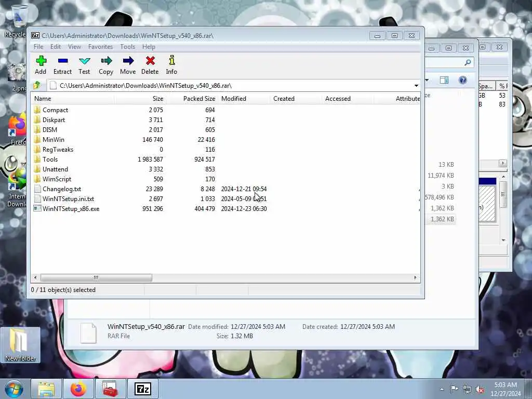Click the 7z icon in the window title bar
Viewport: 532px width, 399px height.
(35, 36)
